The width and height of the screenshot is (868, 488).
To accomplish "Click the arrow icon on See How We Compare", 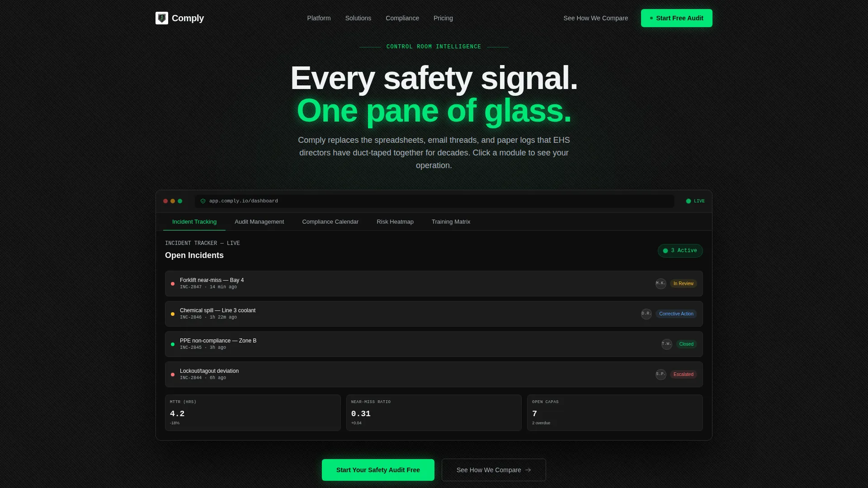I will 528,470.
